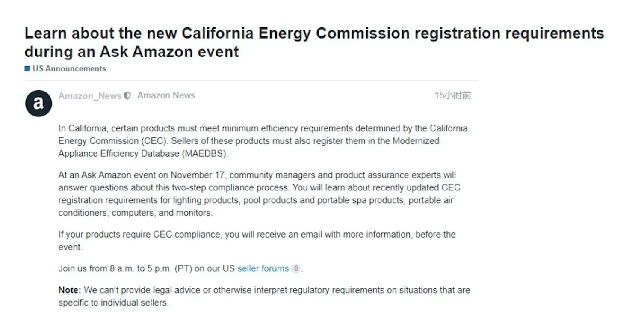Click the Amazon_News round avatar icon
Viewport: 644px width, 321px height.
(x=38, y=103)
